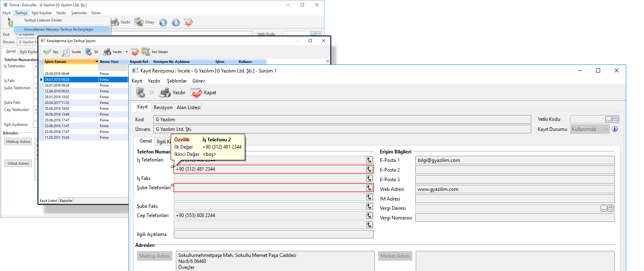The height and width of the screenshot is (271, 644).
Task: Switch to the Revizyon tab
Action: [x=163, y=108]
